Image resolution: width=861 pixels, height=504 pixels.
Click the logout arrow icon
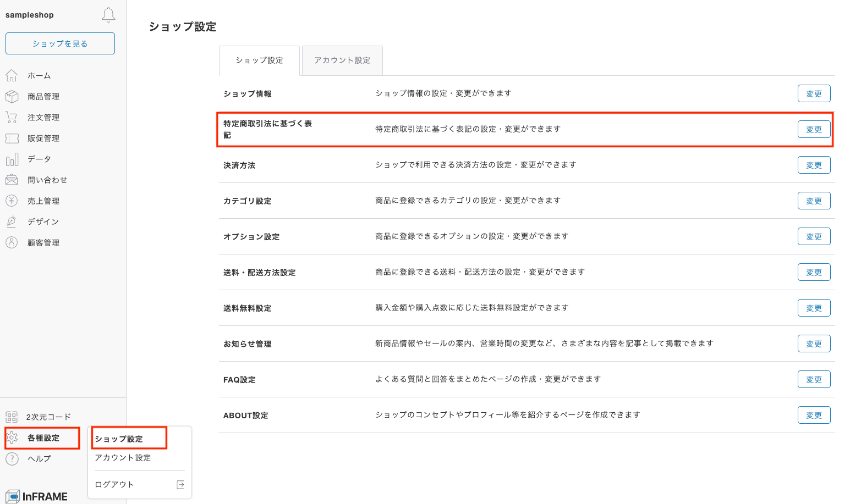(x=180, y=484)
